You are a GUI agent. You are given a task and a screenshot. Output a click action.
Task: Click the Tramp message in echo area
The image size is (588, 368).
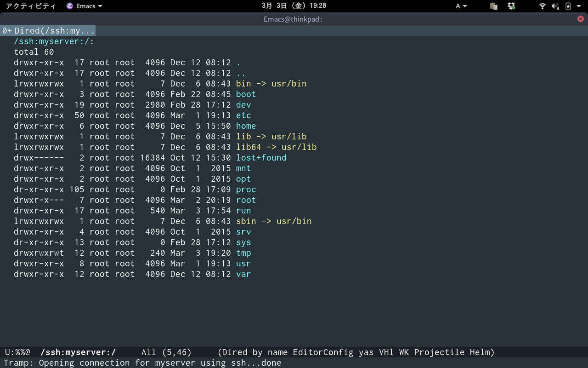click(142, 363)
